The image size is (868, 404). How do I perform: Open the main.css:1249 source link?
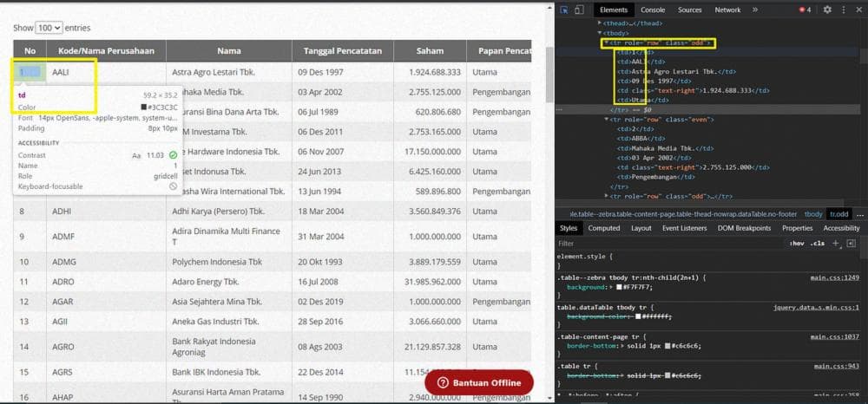click(x=835, y=278)
